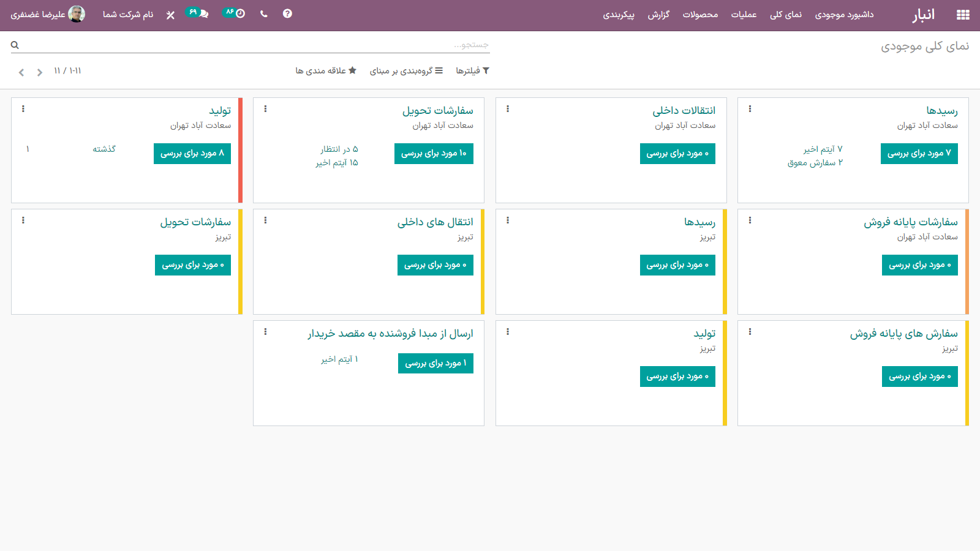Click the ۷ مورد برای بررسی button
Screen dimensions: 980x551
coord(919,154)
